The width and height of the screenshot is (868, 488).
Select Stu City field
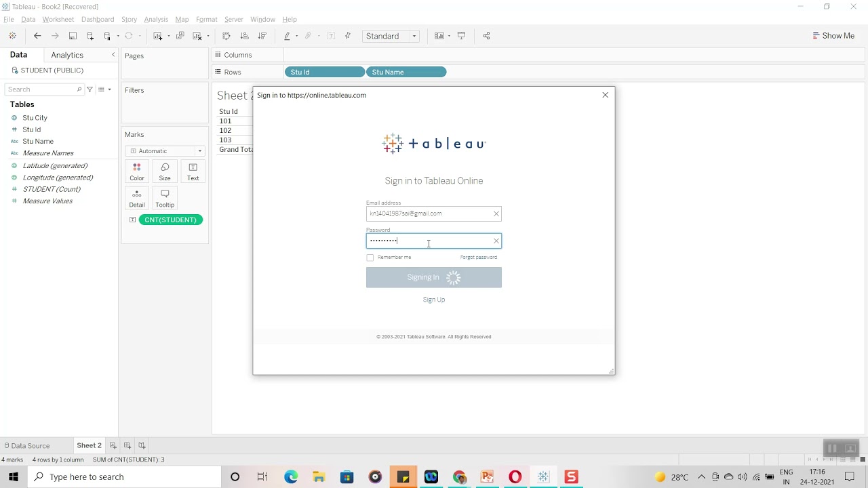(x=35, y=118)
